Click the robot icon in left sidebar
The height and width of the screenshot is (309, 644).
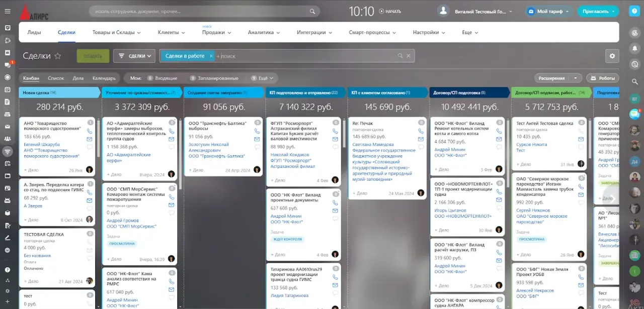click(x=8, y=200)
